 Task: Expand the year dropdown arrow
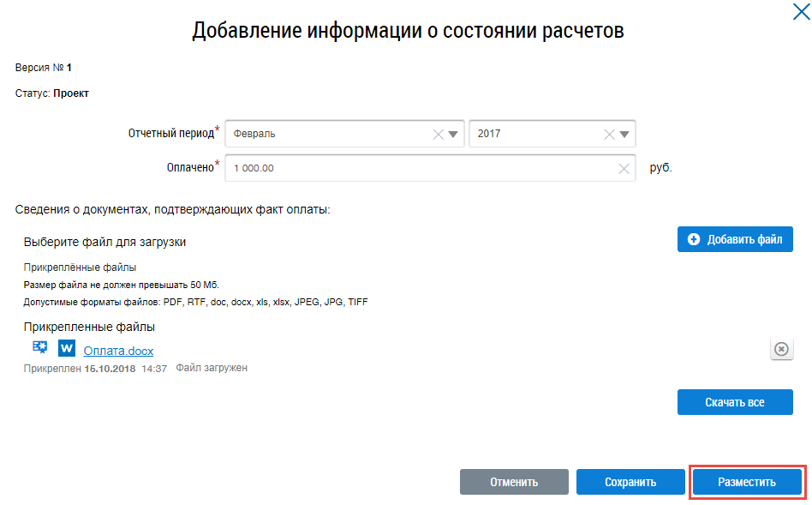click(x=625, y=134)
